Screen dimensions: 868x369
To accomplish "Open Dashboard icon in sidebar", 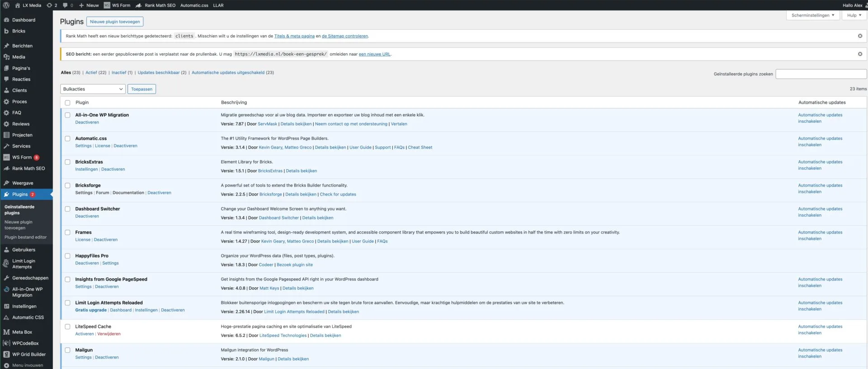I will tap(6, 20).
